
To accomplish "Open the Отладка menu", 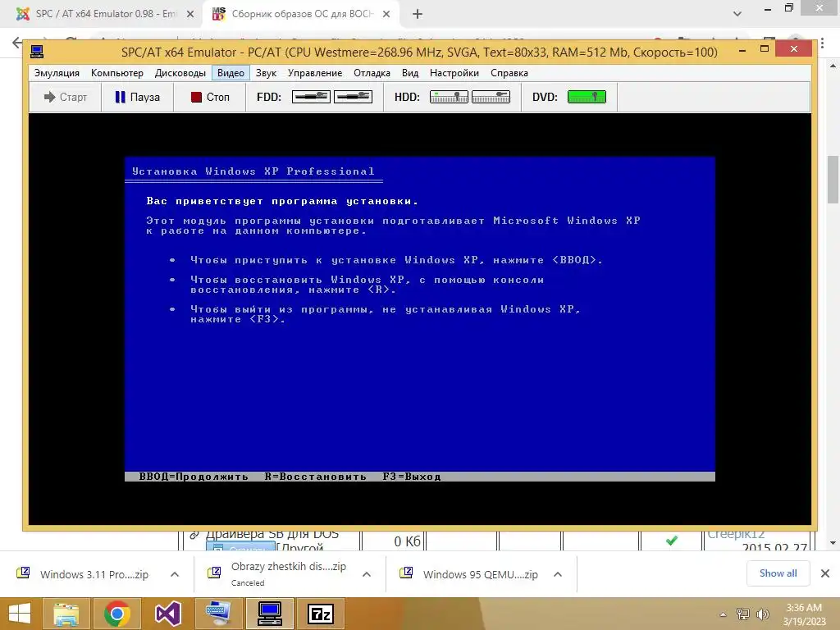I will pyautogui.click(x=372, y=73).
